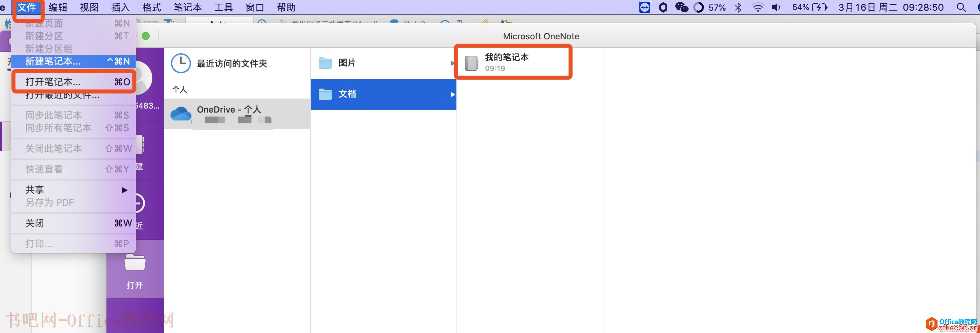Choose 新建笔记本... from the file menu

(74, 61)
